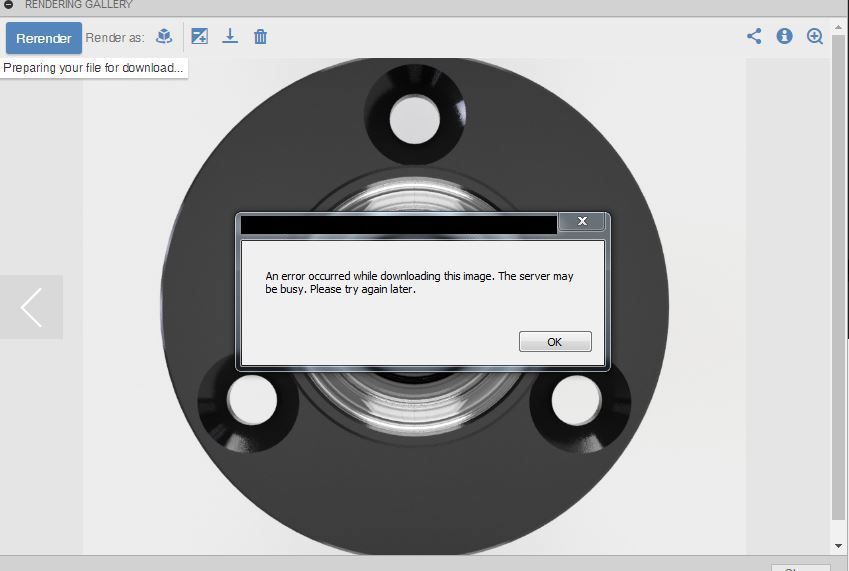The width and height of the screenshot is (849, 571).
Task: Download the rendered image
Action: click(230, 36)
